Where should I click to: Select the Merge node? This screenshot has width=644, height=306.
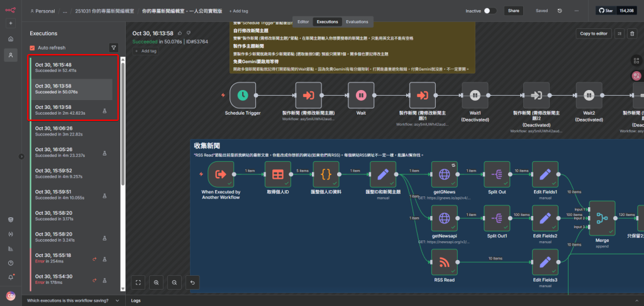pos(602,218)
